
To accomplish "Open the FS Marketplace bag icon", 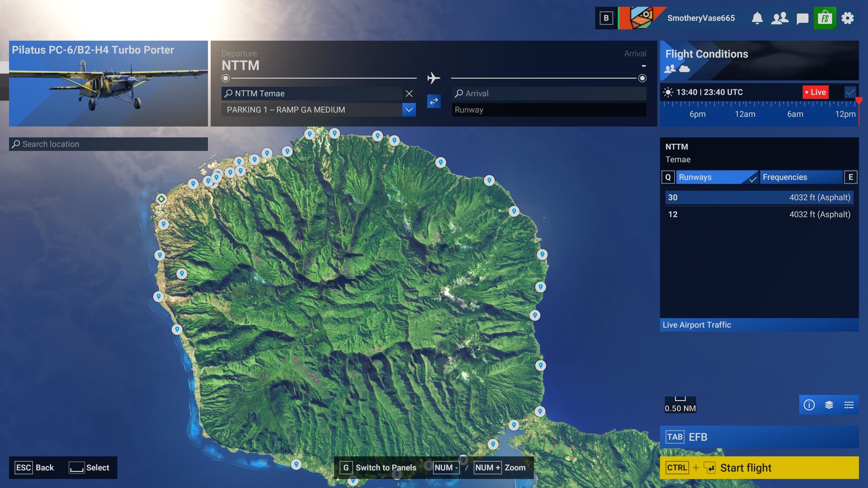I will 825,18.
